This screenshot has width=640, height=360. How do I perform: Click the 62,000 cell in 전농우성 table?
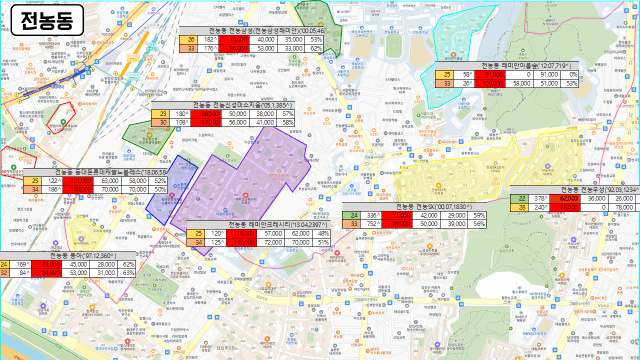pos(564,199)
